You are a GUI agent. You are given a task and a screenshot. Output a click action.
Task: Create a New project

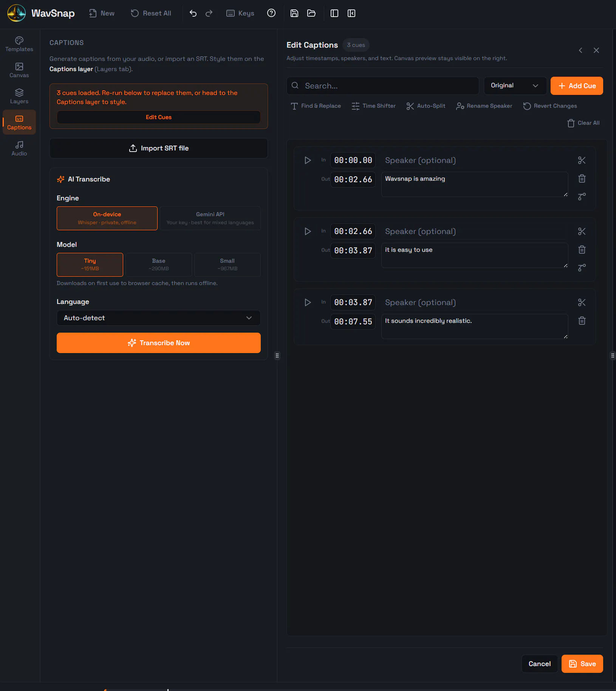102,13
